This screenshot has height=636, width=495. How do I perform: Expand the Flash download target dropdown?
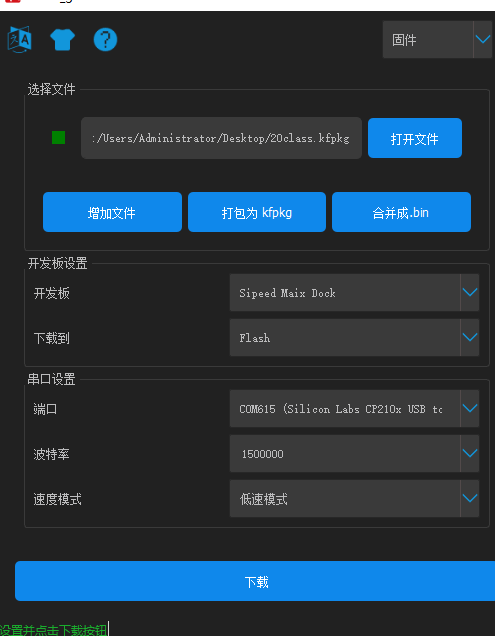pos(354,338)
